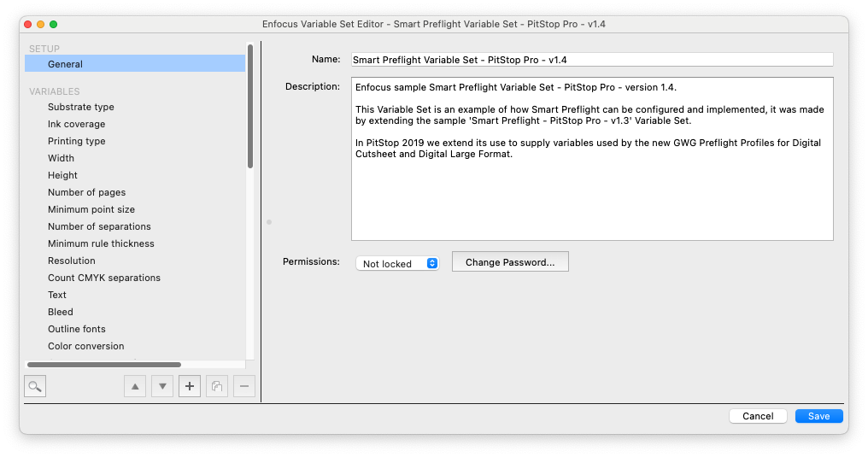The width and height of the screenshot is (868, 457).
Task: Select the Count CMYK separations variable
Action: point(104,278)
